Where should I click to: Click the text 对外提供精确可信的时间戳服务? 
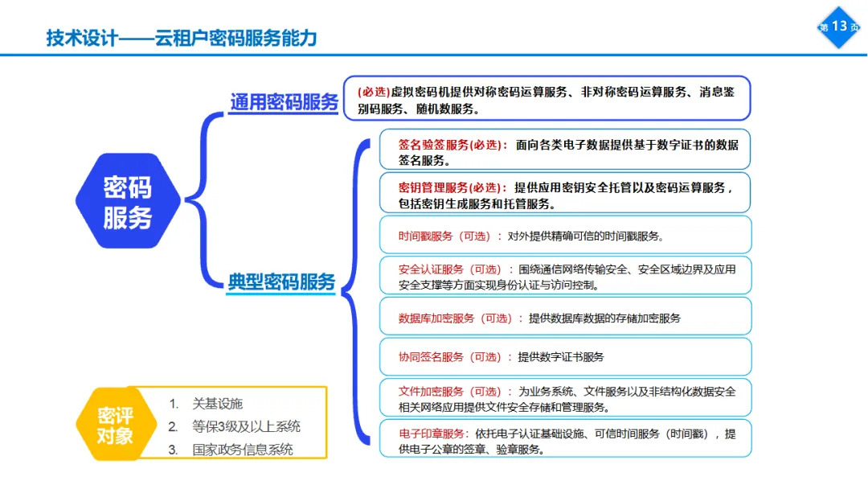point(586,236)
